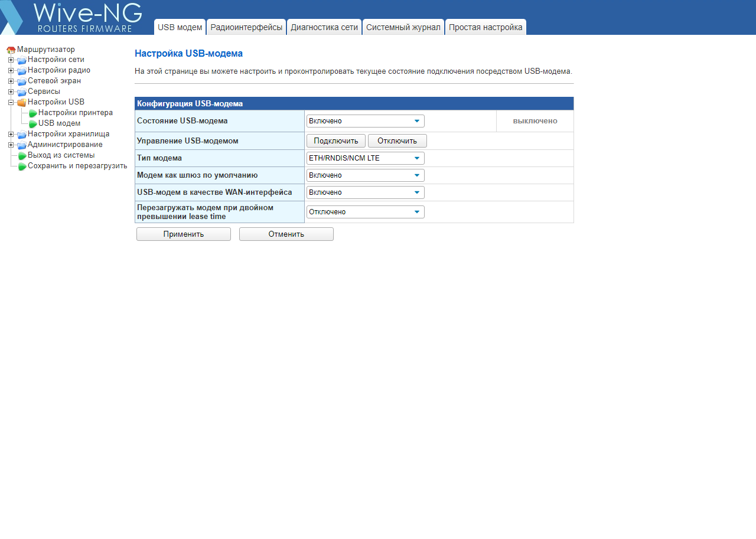Click the open orange folder icon for Настройки USB
756x539 pixels.
coord(22,103)
